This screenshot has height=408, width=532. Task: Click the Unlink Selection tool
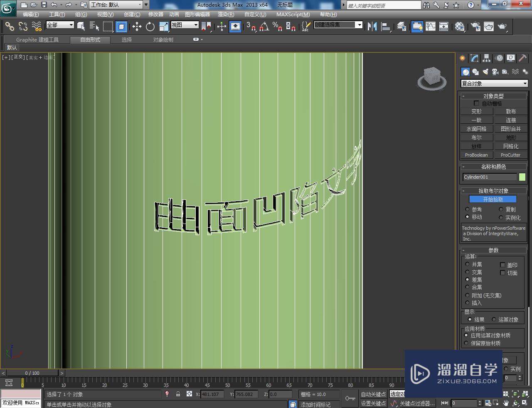(x=23, y=27)
